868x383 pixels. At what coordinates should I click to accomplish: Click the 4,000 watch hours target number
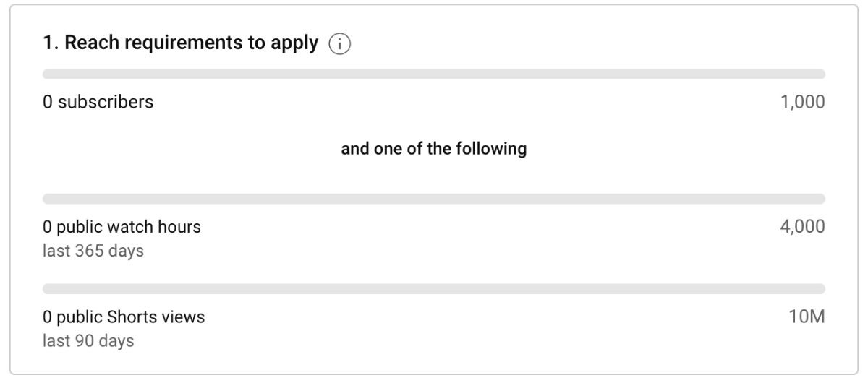coord(802,227)
